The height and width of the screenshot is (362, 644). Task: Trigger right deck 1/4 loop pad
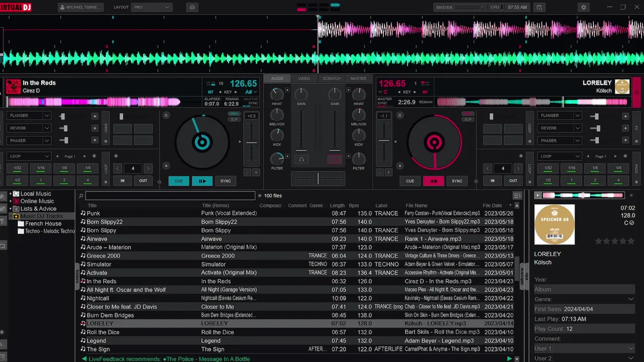point(618,168)
